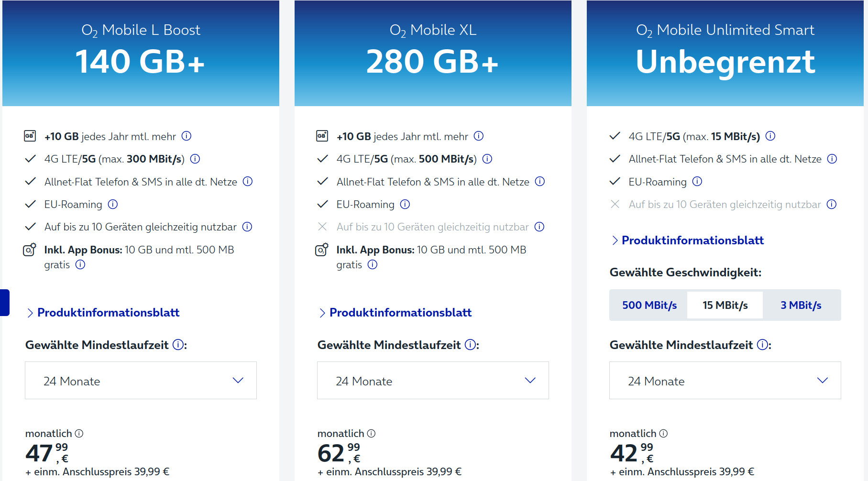Select the 3 MBit/s speed option
Viewport: 868px width, 481px height.
(801, 305)
